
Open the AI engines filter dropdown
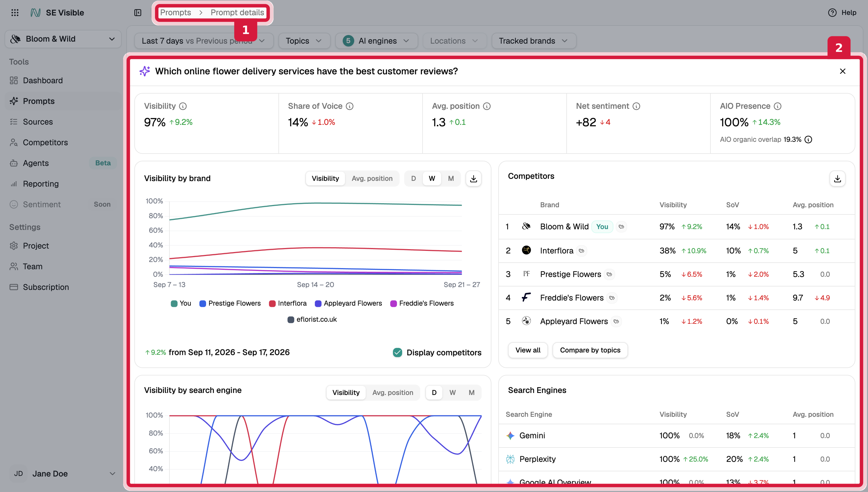point(376,41)
